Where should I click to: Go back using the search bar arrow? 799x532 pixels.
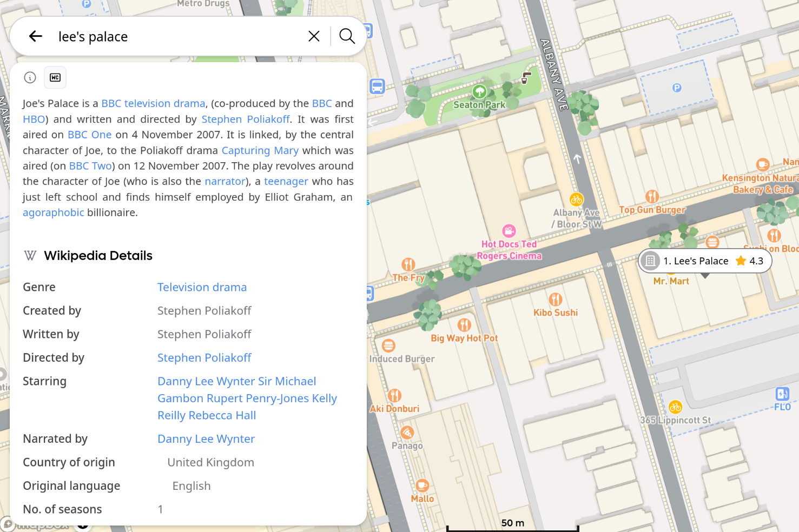(x=36, y=36)
